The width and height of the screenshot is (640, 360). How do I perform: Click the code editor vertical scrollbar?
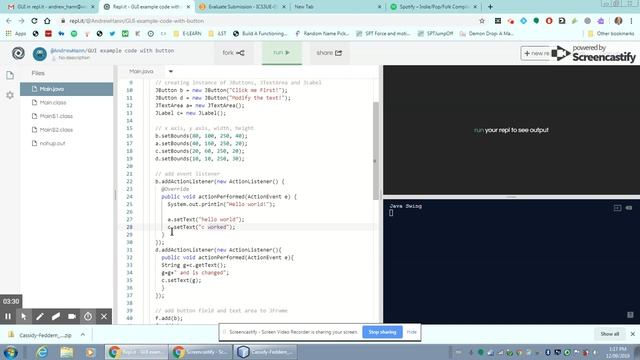(x=376, y=151)
